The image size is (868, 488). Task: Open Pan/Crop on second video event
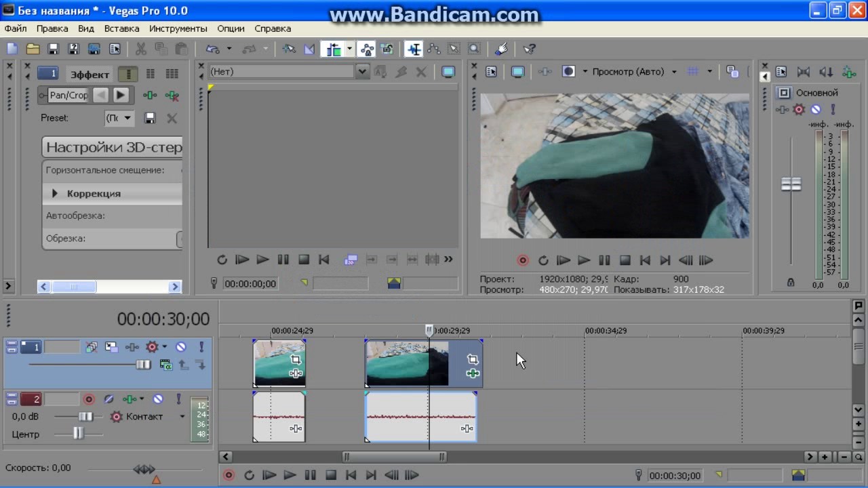click(473, 360)
